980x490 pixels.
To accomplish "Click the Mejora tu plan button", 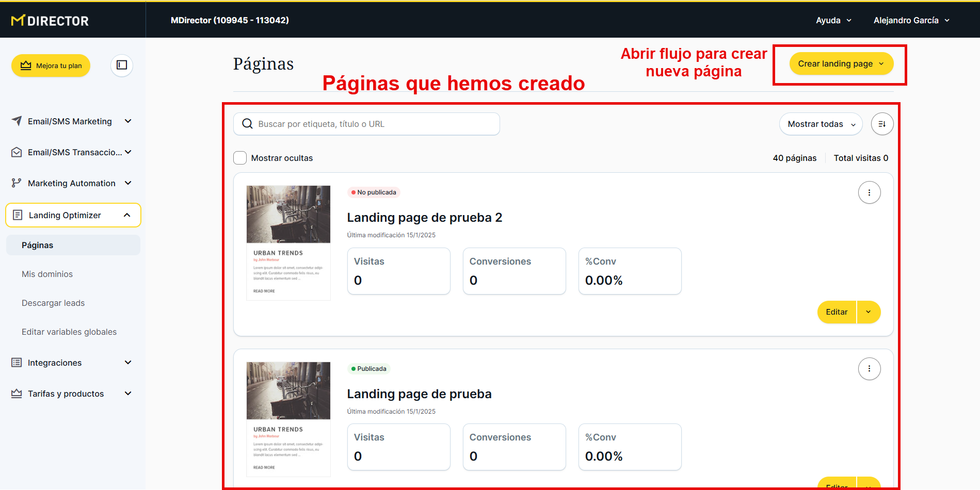I will click(x=51, y=66).
